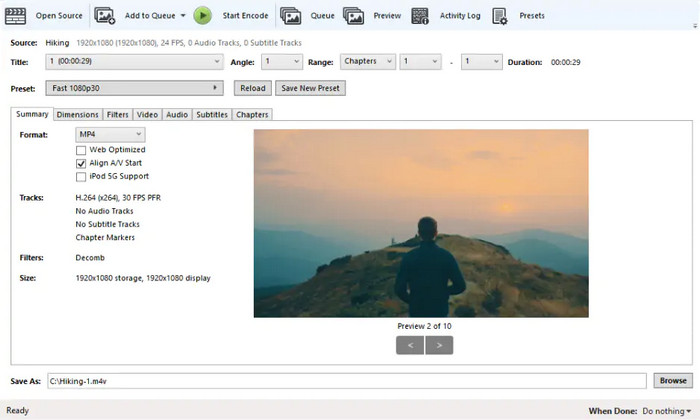Image resolution: width=700 pixels, height=420 pixels.
Task: Uncheck Align A/V Start option
Action: click(x=81, y=163)
